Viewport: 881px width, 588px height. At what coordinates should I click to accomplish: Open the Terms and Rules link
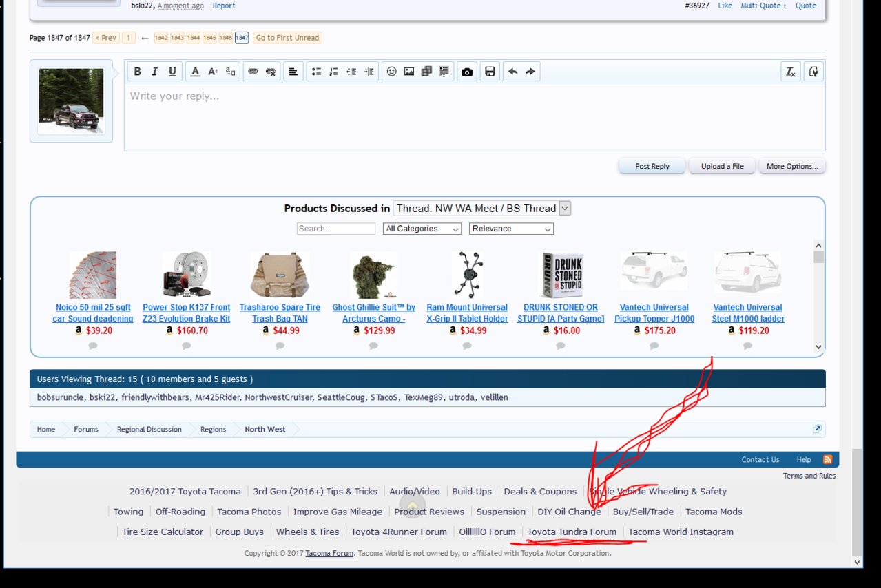click(809, 476)
